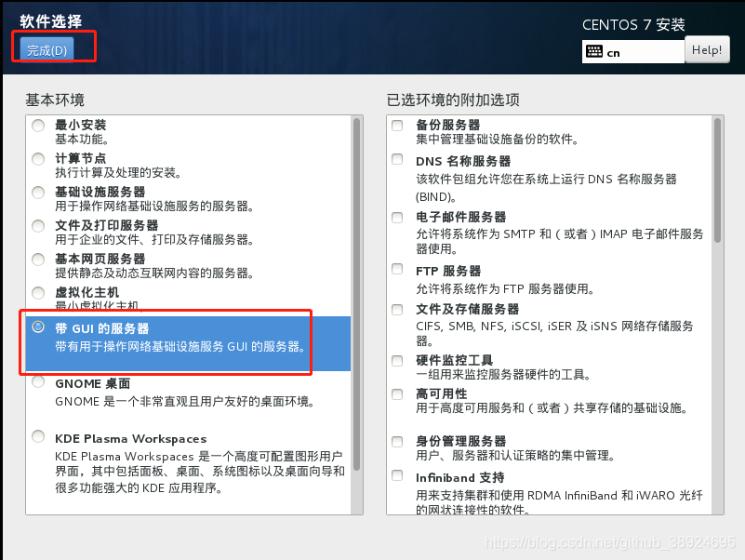Click the text 用户、服务器和认证策略的集中管理。
745x560 pixels.
point(516,456)
